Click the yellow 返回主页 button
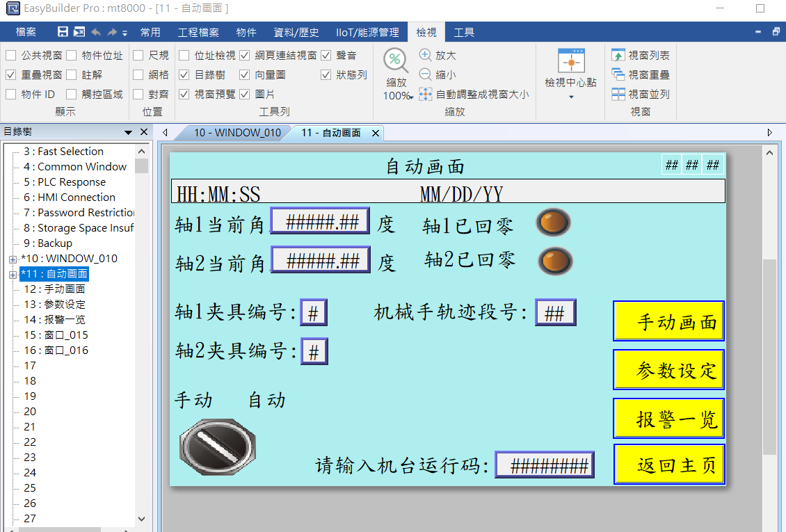786x532 pixels. 668,465
